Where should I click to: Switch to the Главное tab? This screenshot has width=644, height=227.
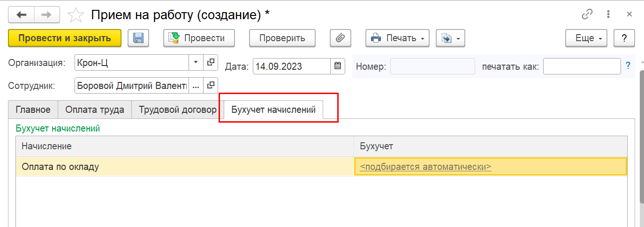tap(33, 110)
